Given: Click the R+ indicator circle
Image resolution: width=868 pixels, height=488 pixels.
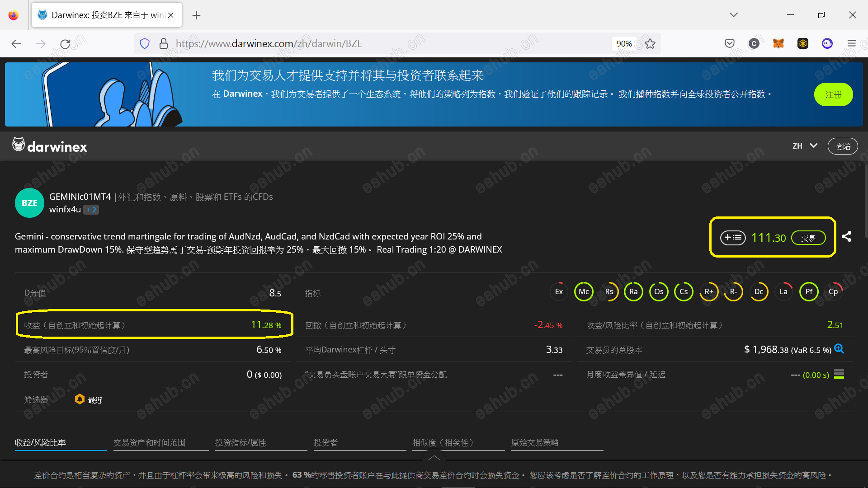Looking at the screenshot, I should click(709, 292).
